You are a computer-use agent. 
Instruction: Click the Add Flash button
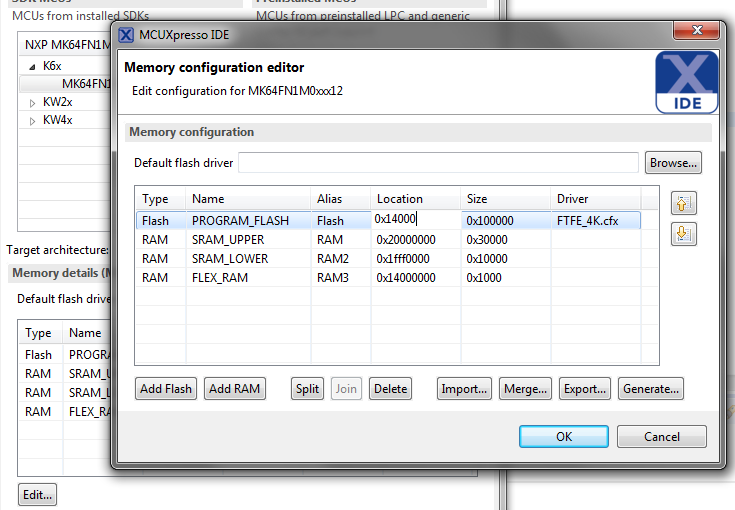tap(166, 389)
